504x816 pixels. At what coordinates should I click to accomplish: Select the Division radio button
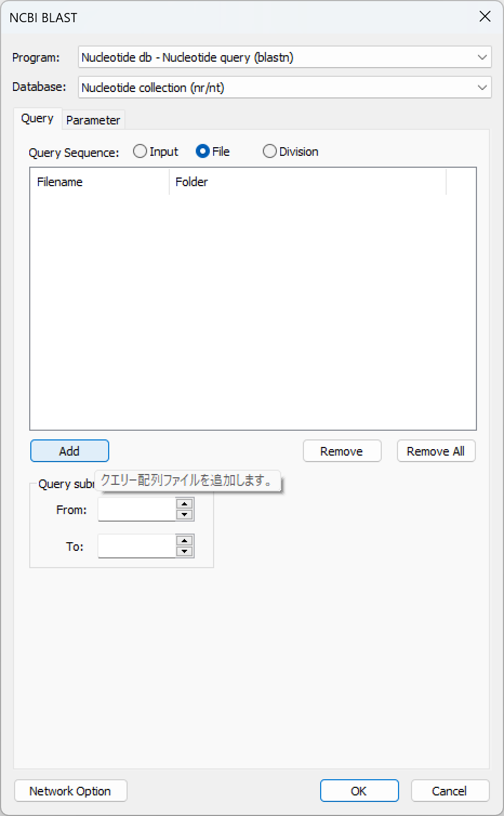click(x=291, y=152)
